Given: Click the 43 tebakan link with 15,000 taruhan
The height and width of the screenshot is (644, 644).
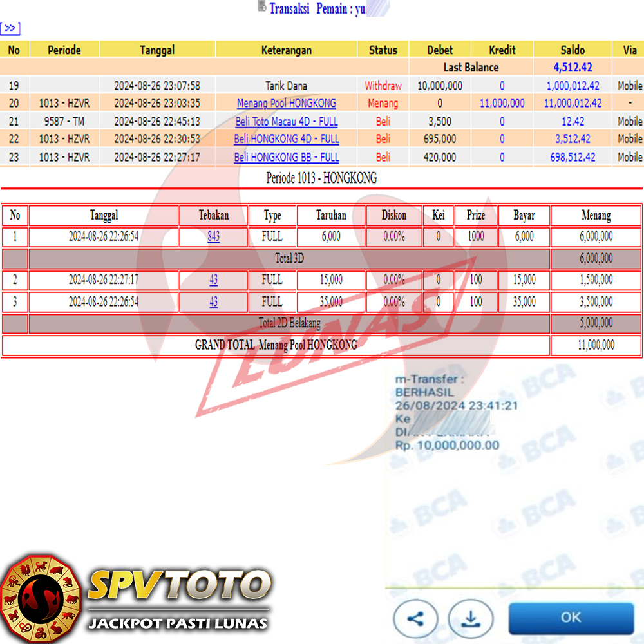Looking at the screenshot, I should point(213,279).
